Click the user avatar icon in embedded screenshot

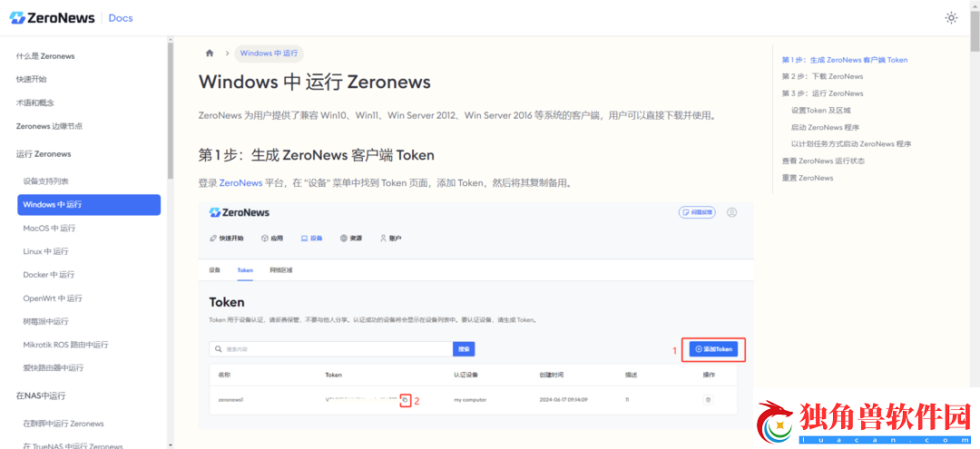click(731, 212)
